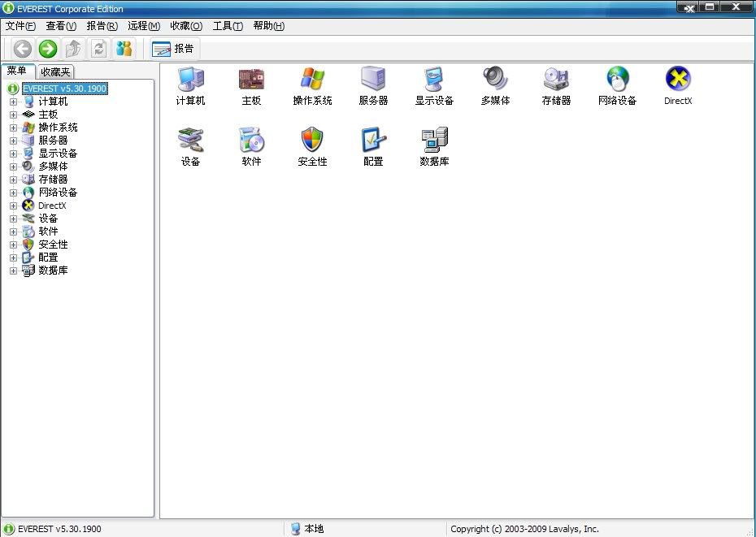Screen dimensions: 756x537
Task: Click the users icon in toolbar
Action: coord(124,49)
